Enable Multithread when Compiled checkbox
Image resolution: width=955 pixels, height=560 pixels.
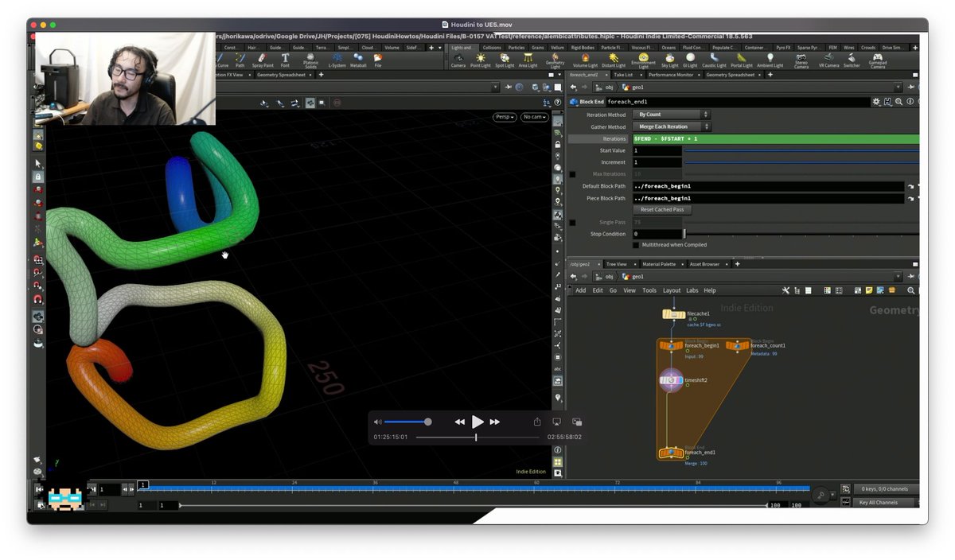[x=636, y=245]
